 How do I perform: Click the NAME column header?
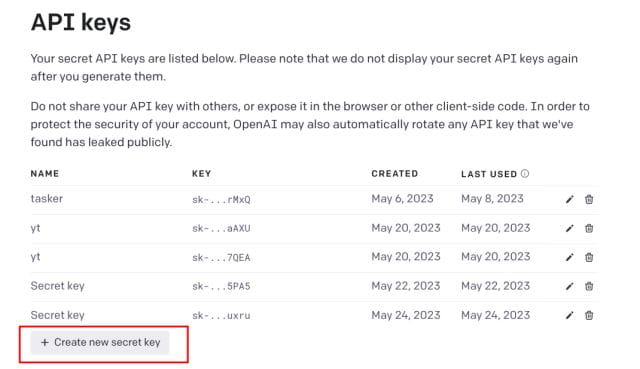click(45, 173)
